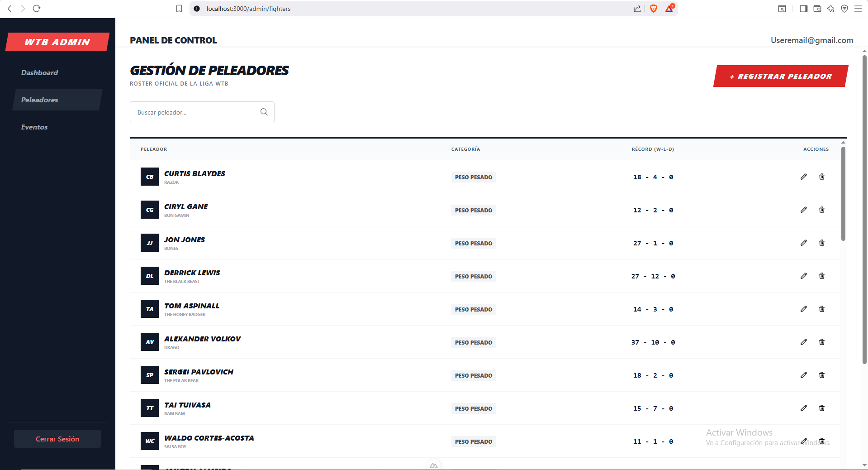Reload the browser page
This screenshot has width=868, height=470.
(x=37, y=9)
